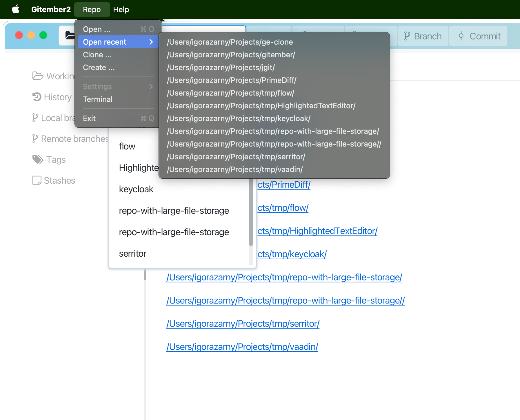Open repo-with-large-file-storage/ single-slash hyperlink

[284, 277]
